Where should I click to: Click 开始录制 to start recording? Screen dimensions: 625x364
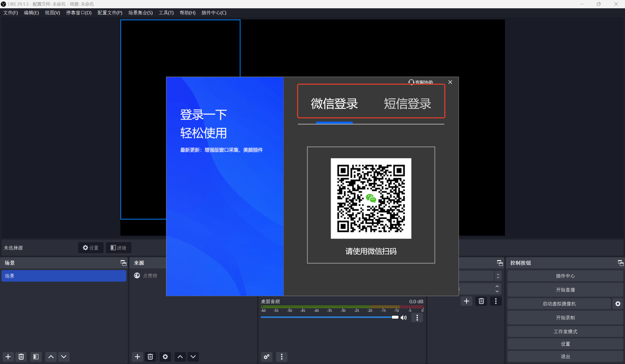565,318
